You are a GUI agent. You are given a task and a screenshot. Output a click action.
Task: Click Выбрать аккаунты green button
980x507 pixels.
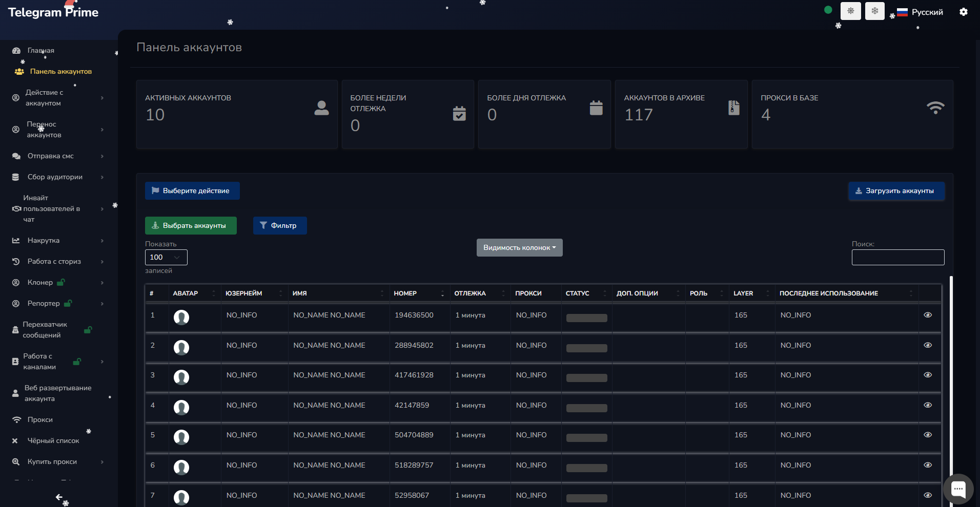pyautogui.click(x=191, y=225)
